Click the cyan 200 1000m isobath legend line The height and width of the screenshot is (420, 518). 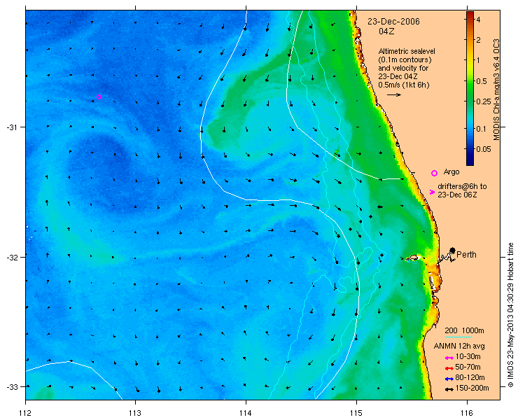click(458, 337)
